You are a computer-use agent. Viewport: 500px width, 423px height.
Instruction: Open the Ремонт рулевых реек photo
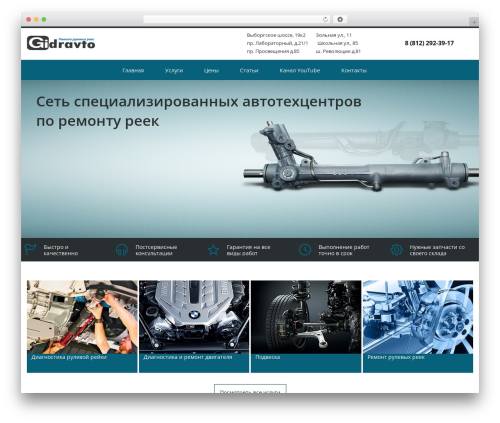tap(418, 317)
